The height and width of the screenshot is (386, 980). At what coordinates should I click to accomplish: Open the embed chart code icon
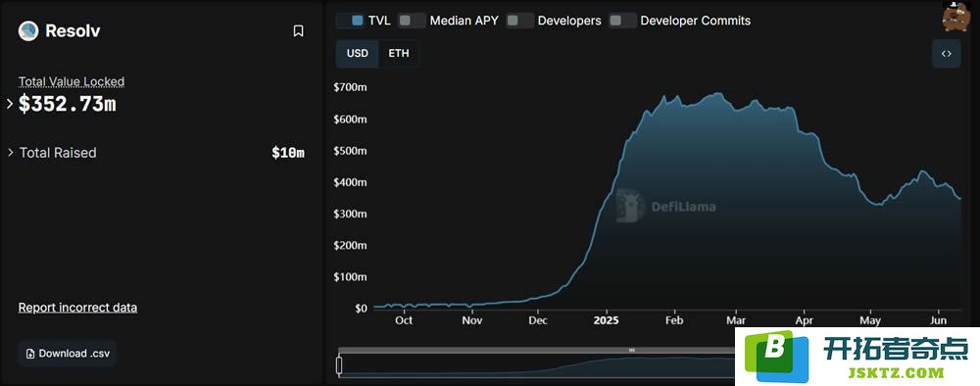pyautogui.click(x=947, y=54)
